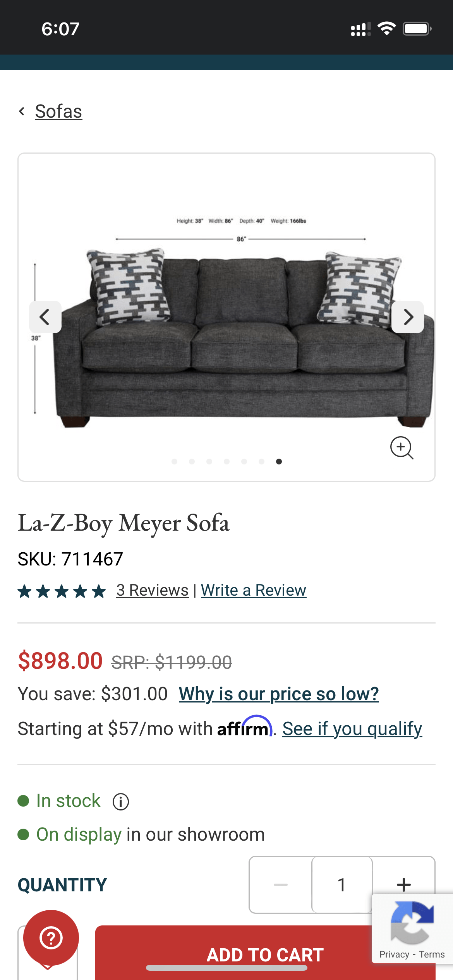Open See if you qualify link
The width and height of the screenshot is (453, 980).
click(x=352, y=728)
